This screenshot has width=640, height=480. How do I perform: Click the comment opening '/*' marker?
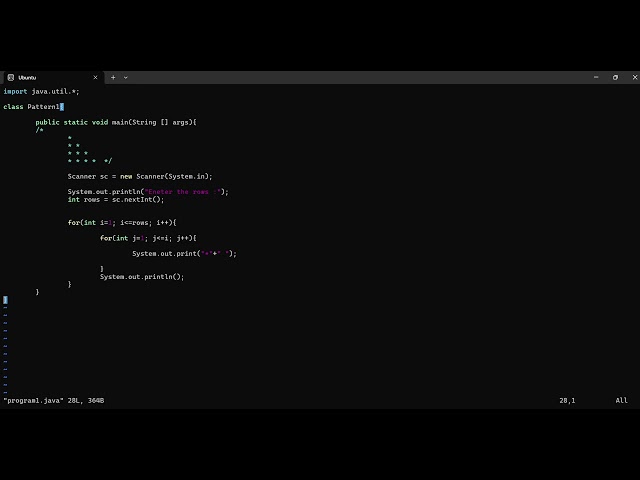[x=39, y=130]
